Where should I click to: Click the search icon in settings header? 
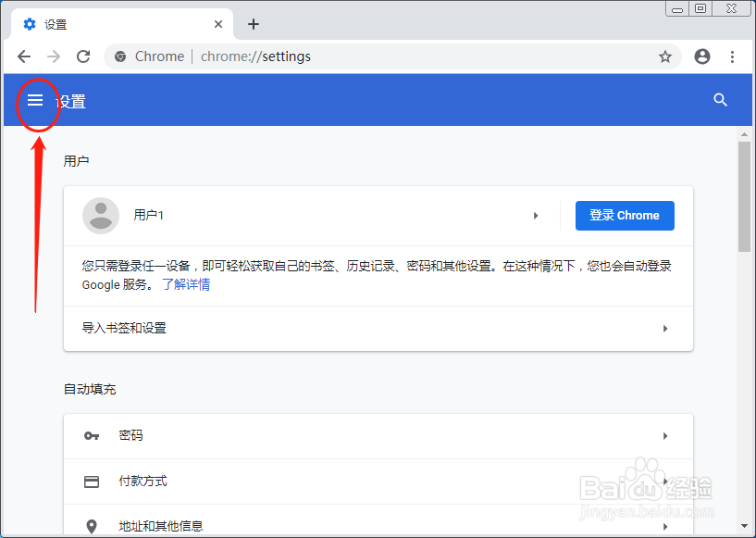(x=720, y=100)
